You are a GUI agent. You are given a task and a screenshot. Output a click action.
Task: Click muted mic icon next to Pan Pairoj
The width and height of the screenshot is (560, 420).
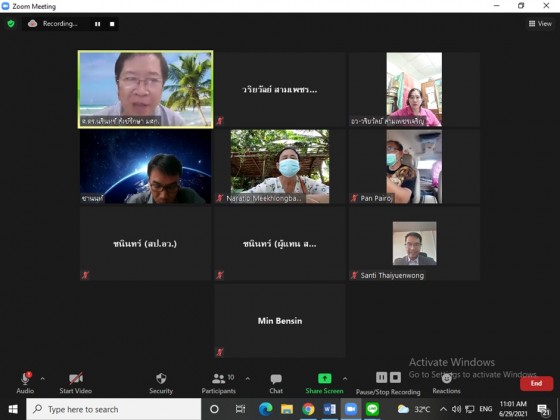click(354, 198)
